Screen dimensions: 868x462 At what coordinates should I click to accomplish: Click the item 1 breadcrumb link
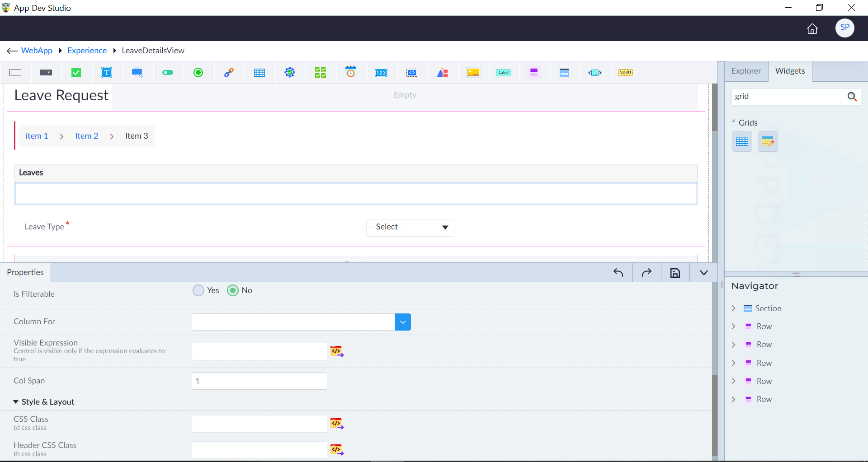[x=37, y=136]
